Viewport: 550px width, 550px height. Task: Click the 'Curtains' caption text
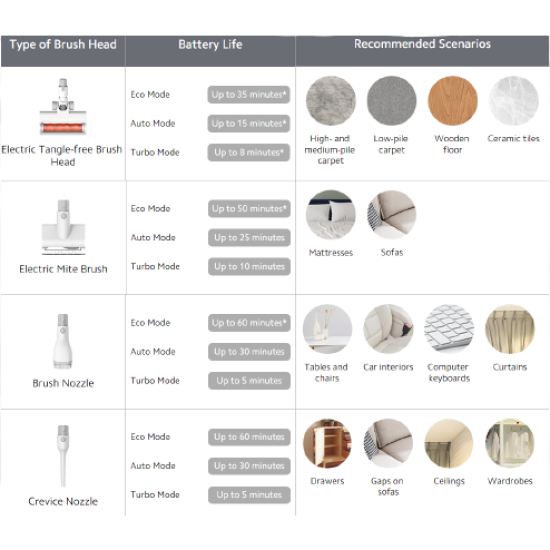pos(510,367)
